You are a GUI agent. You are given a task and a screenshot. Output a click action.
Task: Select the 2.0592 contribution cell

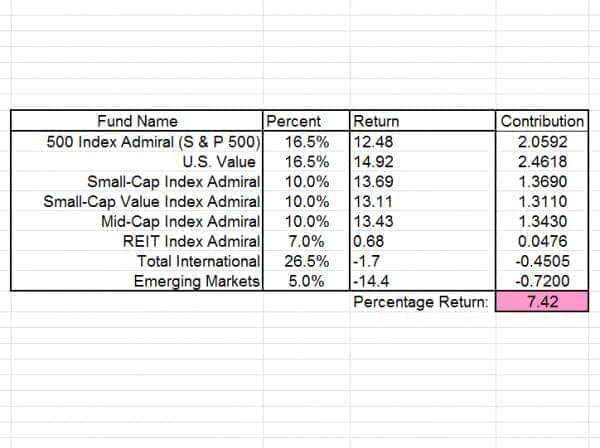541,141
